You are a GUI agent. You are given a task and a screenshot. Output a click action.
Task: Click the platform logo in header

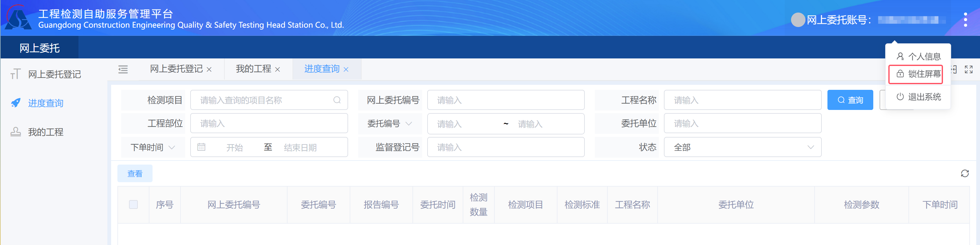18,18
